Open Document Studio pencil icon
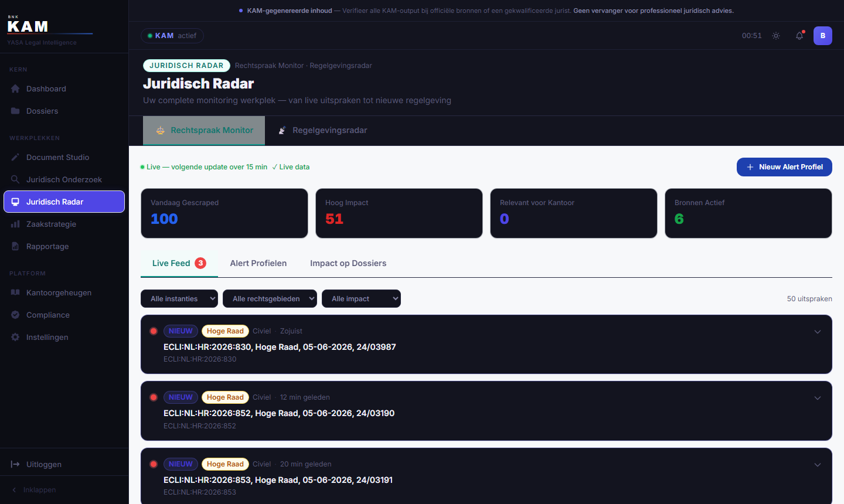 tap(15, 157)
